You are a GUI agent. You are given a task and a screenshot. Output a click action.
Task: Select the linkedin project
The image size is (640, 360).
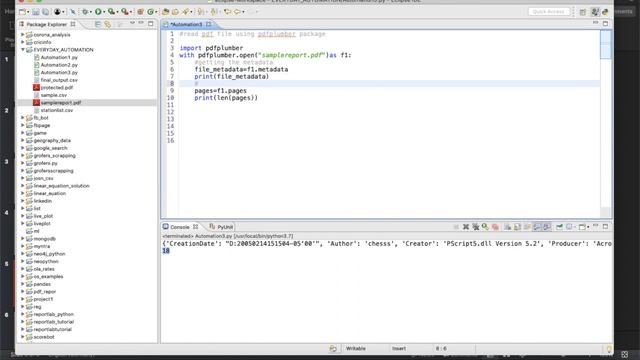(42, 201)
